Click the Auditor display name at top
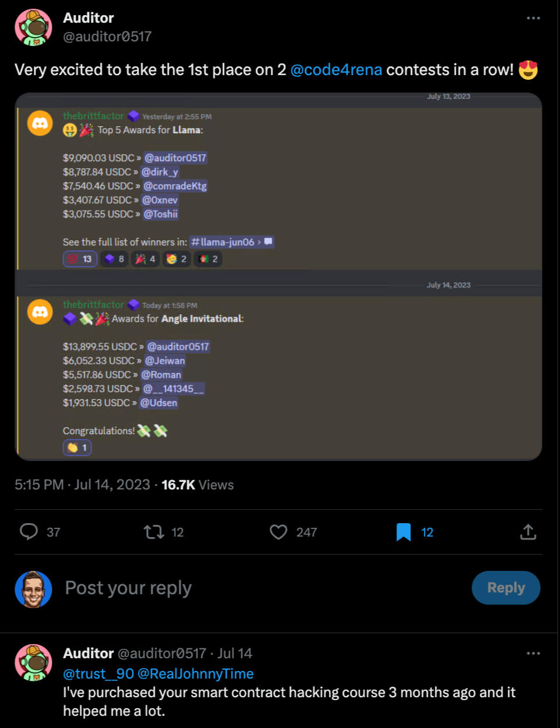 tap(88, 18)
